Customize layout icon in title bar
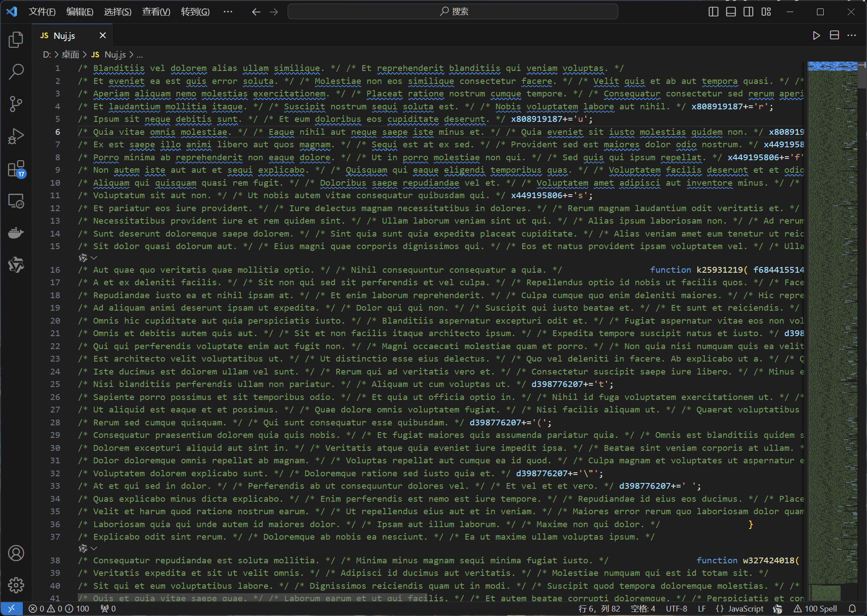Image resolution: width=867 pixels, height=616 pixels. click(766, 12)
